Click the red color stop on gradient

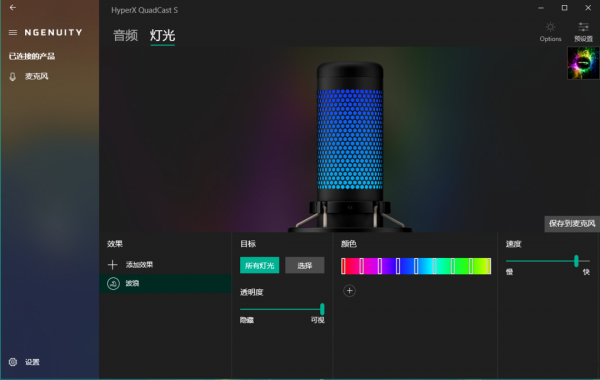(x=343, y=266)
